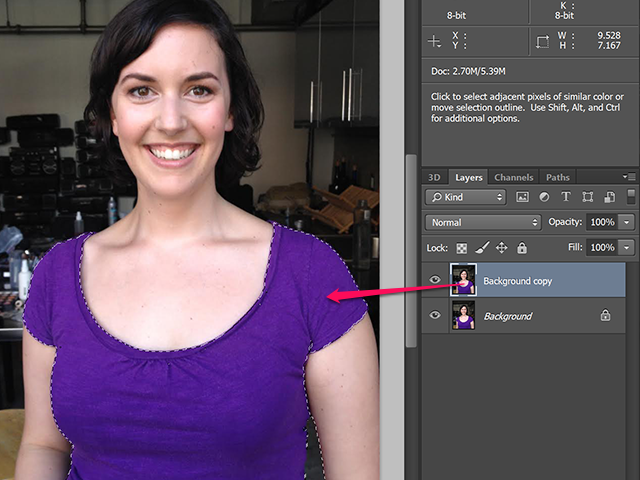Select the Background layer name
The image size is (640, 480).
point(508,316)
